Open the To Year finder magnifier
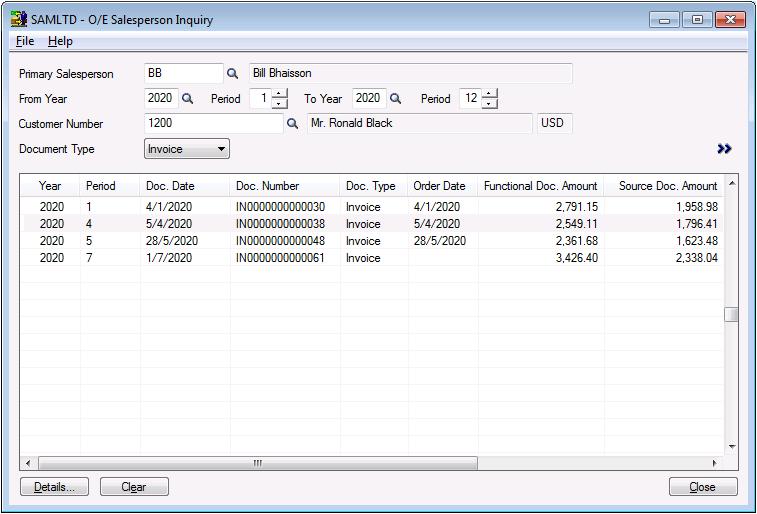Viewport: 757px width, 514px height. 395,99
